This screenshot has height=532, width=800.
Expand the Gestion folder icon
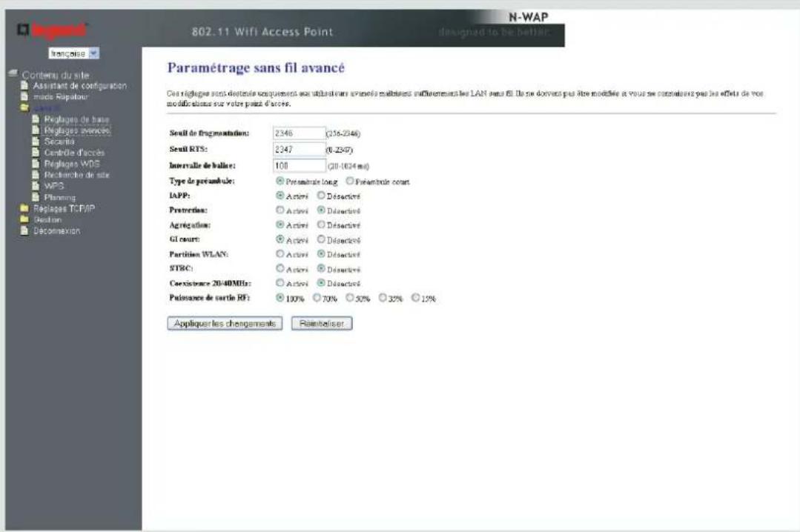[x=24, y=219]
